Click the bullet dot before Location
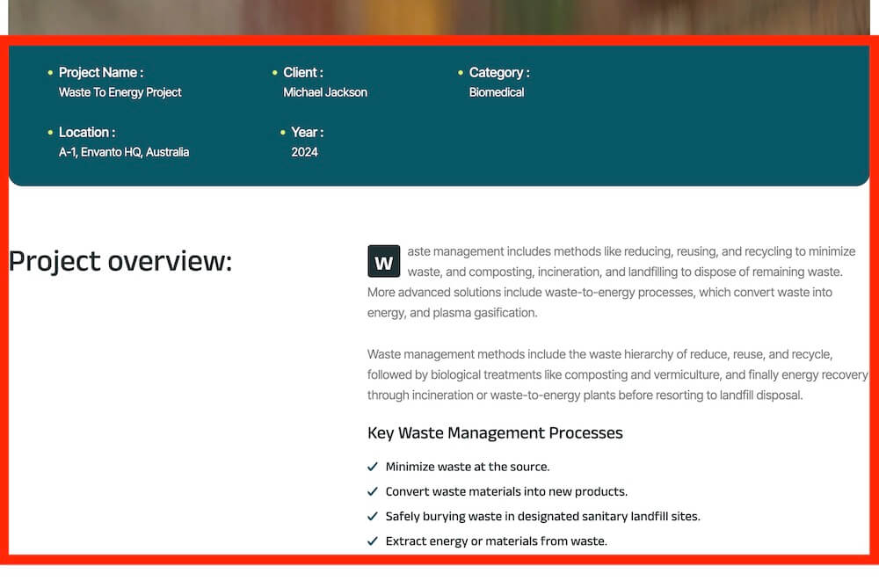 [50, 133]
